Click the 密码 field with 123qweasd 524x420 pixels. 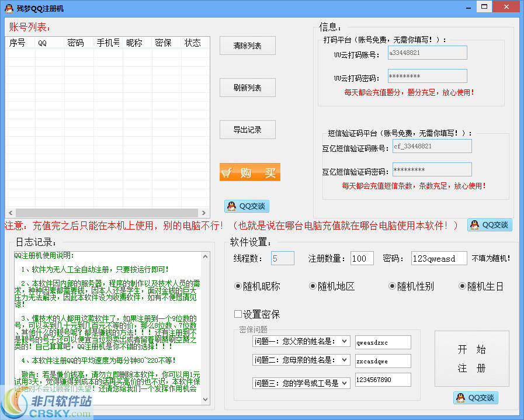tap(439, 258)
